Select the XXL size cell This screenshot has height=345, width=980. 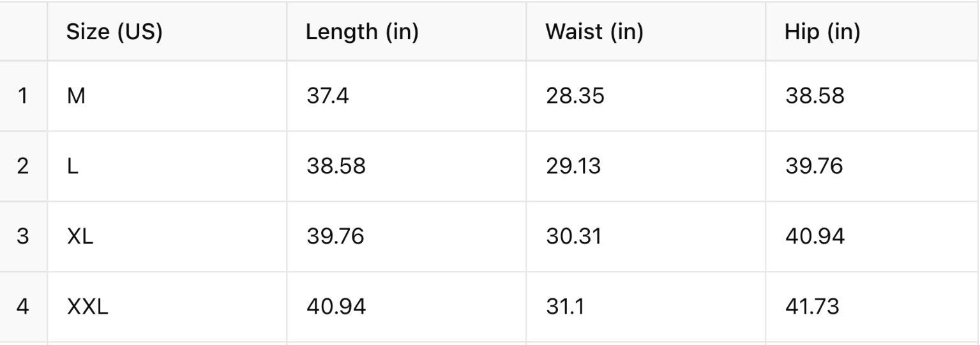[87, 307]
